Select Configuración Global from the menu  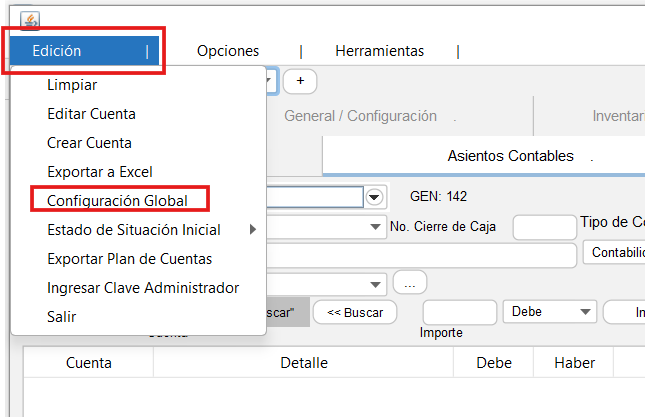pos(117,201)
